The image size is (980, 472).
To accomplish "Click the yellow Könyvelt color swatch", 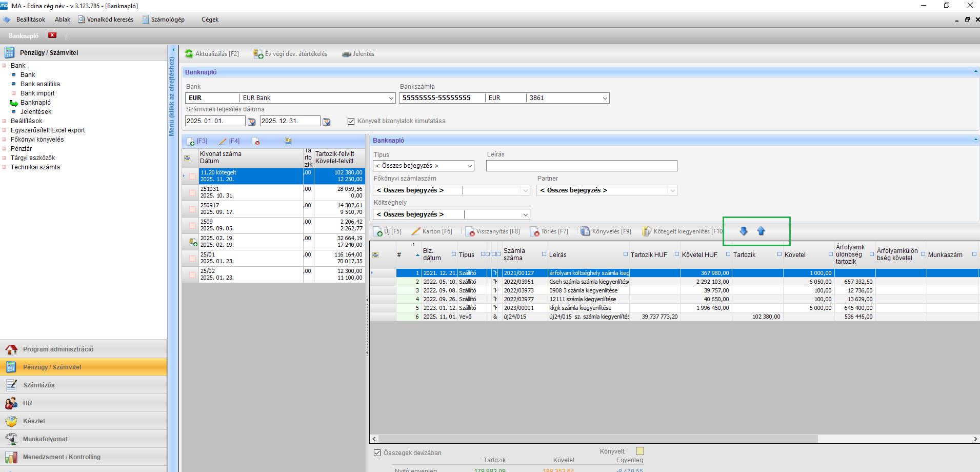I will click(639, 451).
